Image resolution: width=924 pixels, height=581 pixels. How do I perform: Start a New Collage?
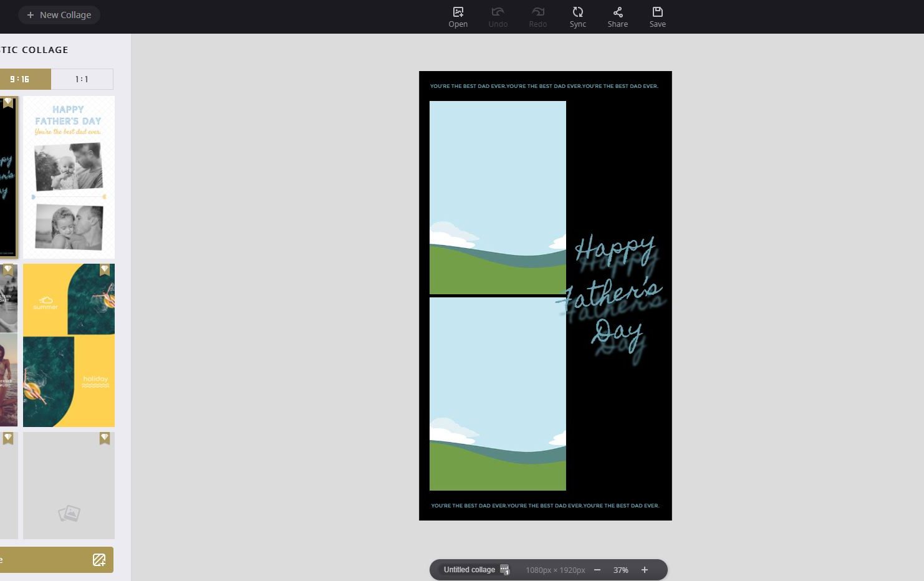click(x=59, y=15)
